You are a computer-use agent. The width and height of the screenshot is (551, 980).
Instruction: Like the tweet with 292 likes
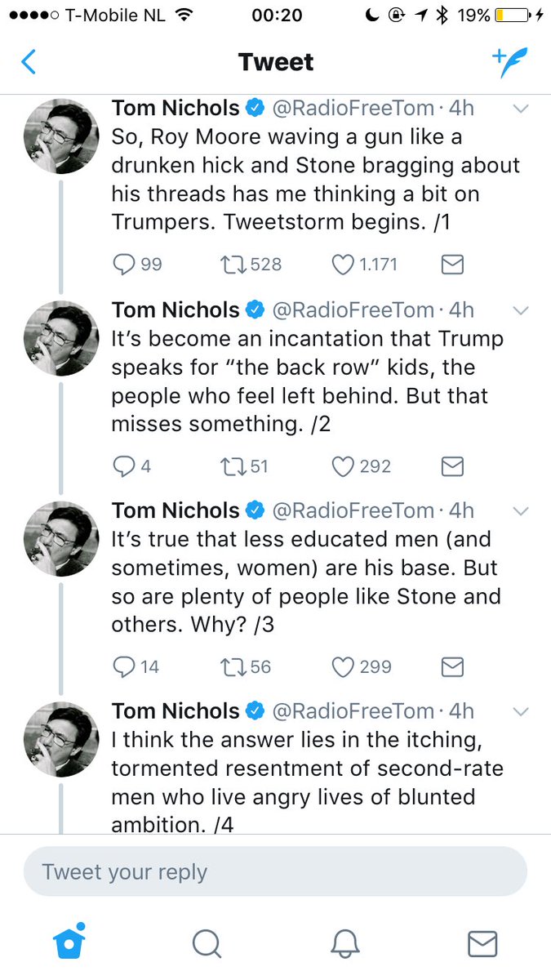click(x=343, y=466)
